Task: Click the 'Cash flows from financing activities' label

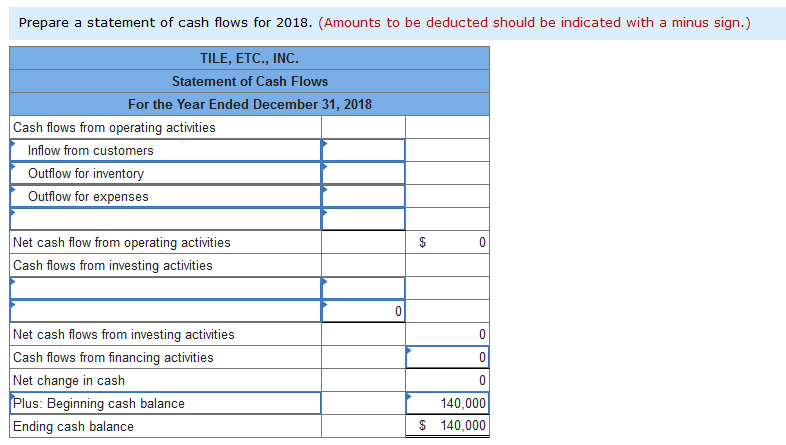Action: click(x=113, y=357)
